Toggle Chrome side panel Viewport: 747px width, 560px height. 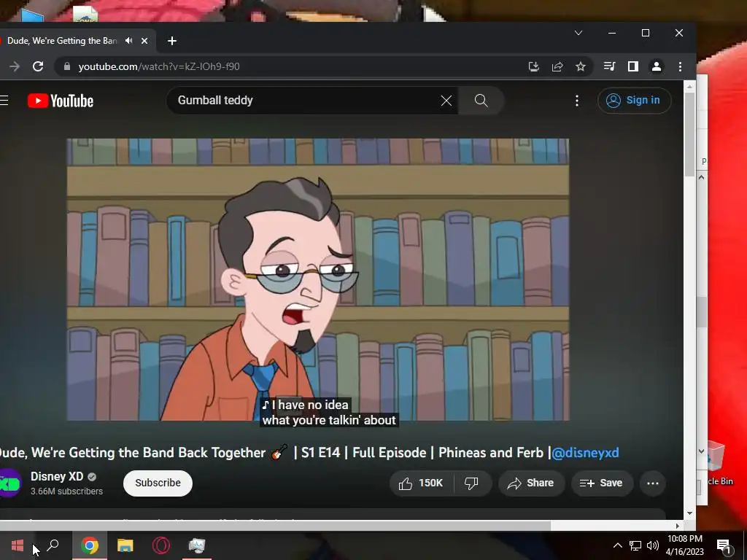tap(632, 66)
